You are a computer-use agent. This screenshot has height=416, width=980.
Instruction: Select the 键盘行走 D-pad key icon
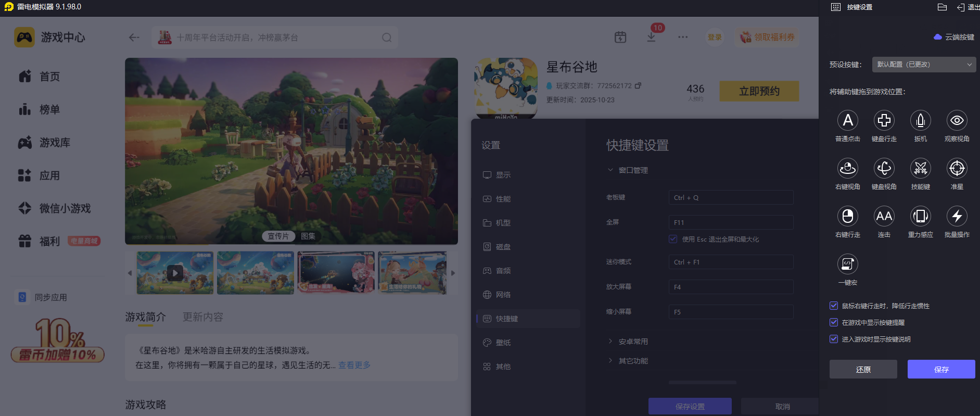coord(884,120)
